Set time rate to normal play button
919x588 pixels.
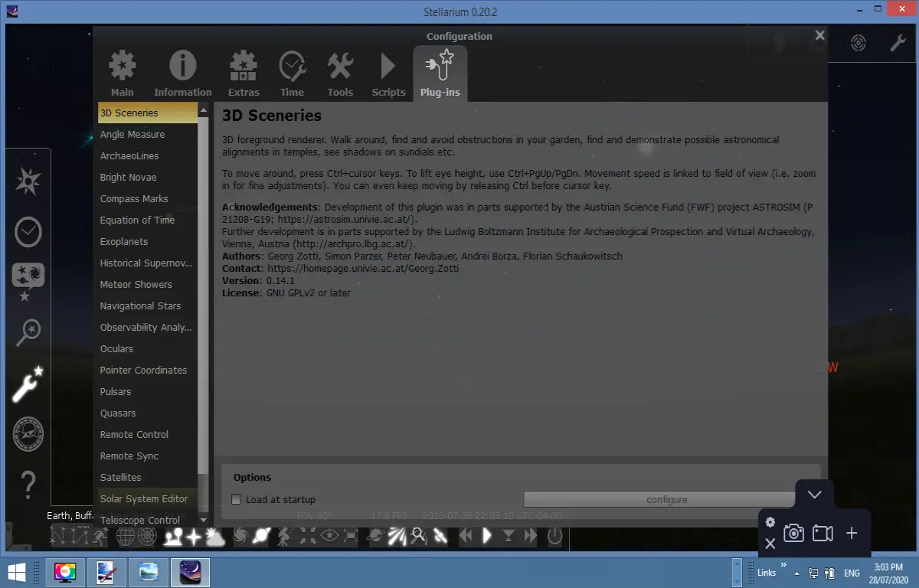487,537
